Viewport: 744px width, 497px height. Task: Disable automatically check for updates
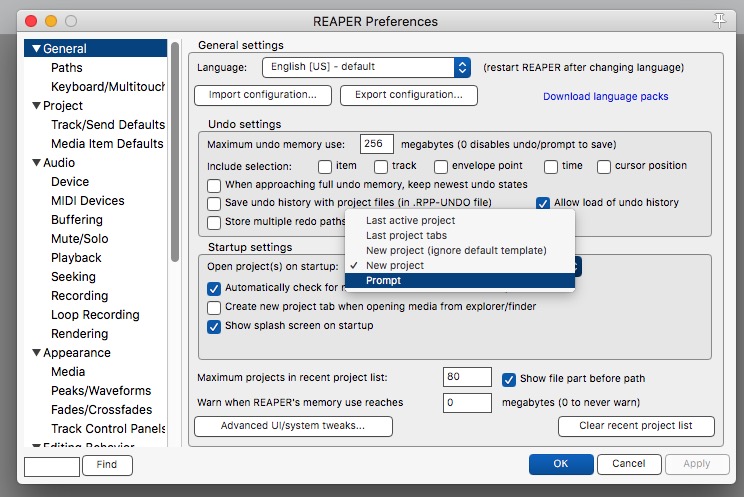[x=214, y=288]
